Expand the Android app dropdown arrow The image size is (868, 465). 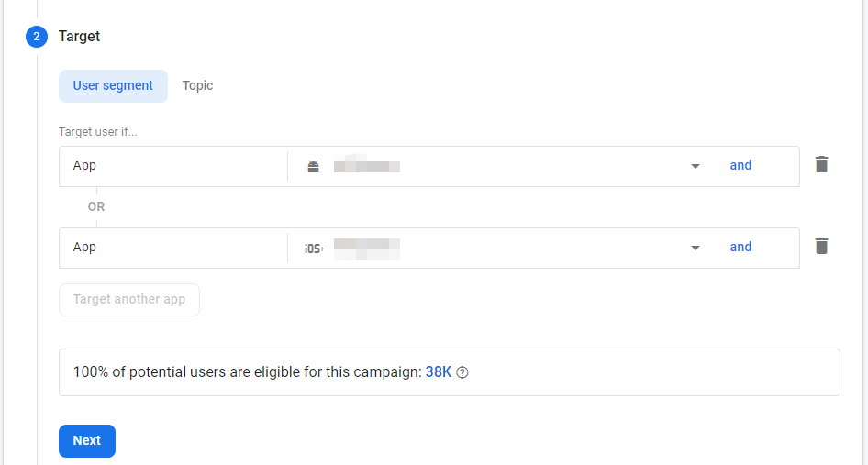click(696, 166)
